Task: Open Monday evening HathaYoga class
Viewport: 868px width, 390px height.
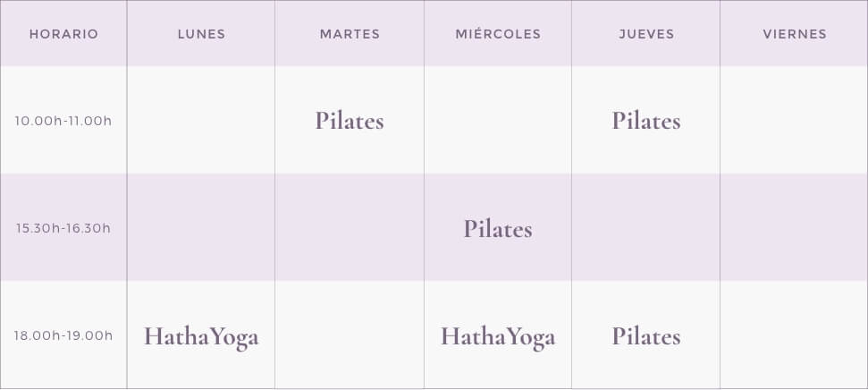Action: [201, 337]
